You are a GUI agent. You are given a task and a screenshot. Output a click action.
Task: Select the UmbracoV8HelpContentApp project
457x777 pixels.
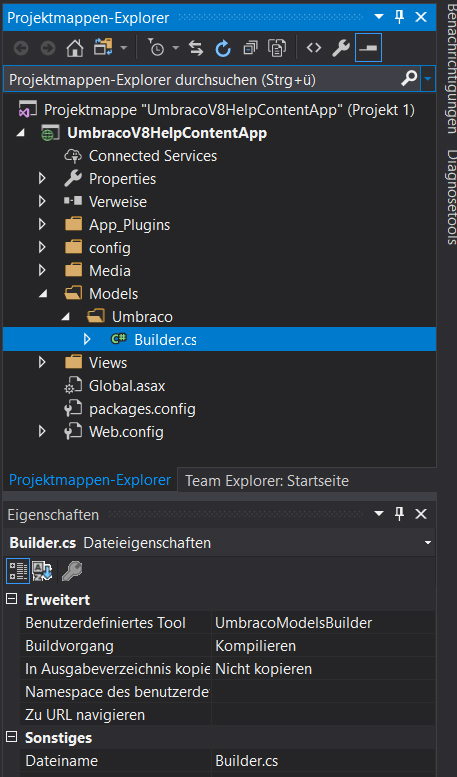(x=167, y=133)
